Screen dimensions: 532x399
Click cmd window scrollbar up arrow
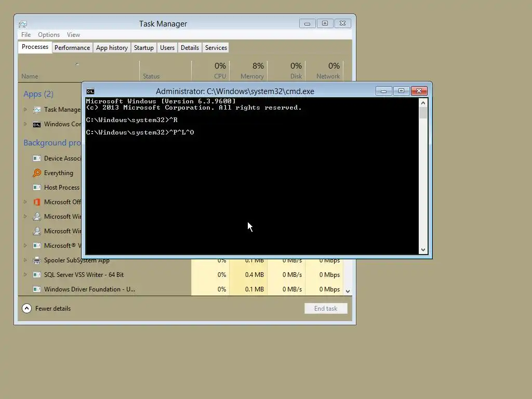tap(423, 102)
